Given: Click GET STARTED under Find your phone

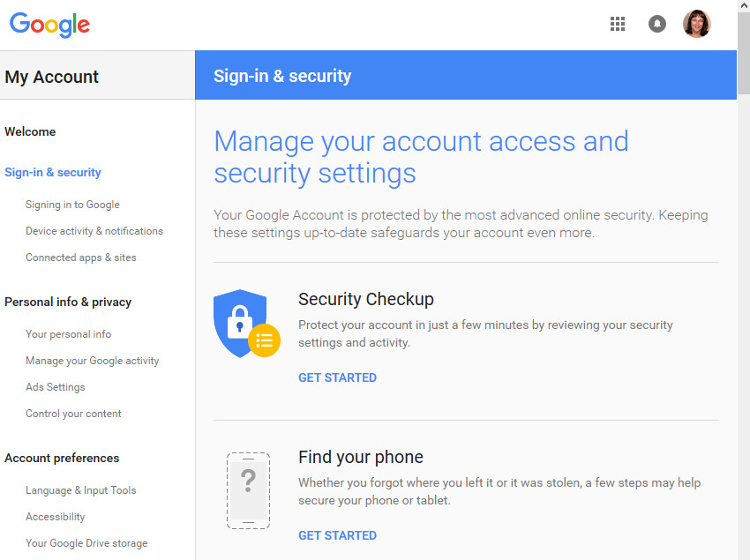Looking at the screenshot, I should coord(337,535).
